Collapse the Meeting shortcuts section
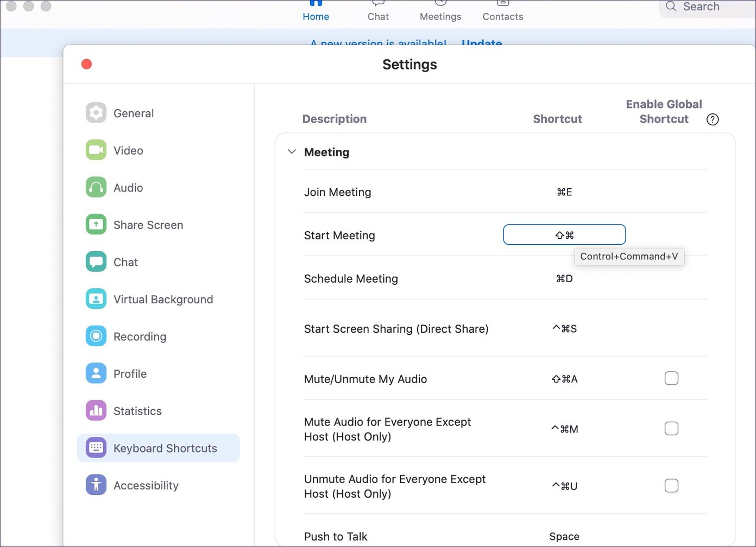756x547 pixels. 292,152
